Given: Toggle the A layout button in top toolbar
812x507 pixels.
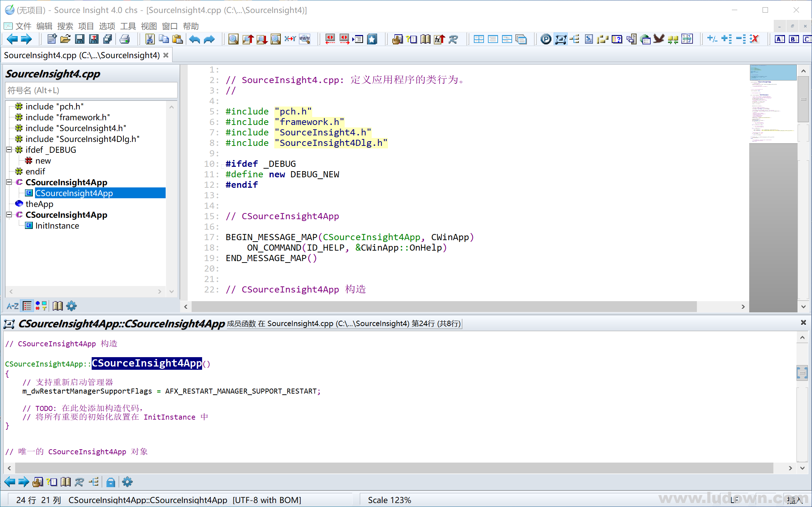Looking at the screenshot, I should pos(780,39).
